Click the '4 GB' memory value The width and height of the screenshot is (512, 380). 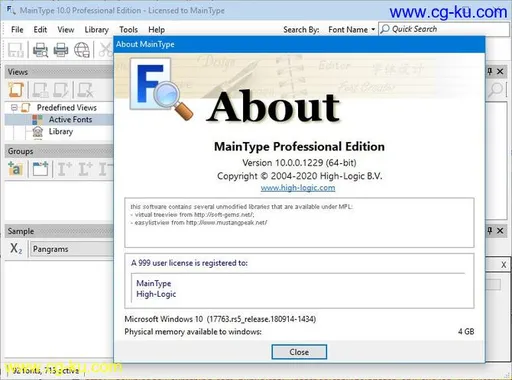tap(466, 332)
